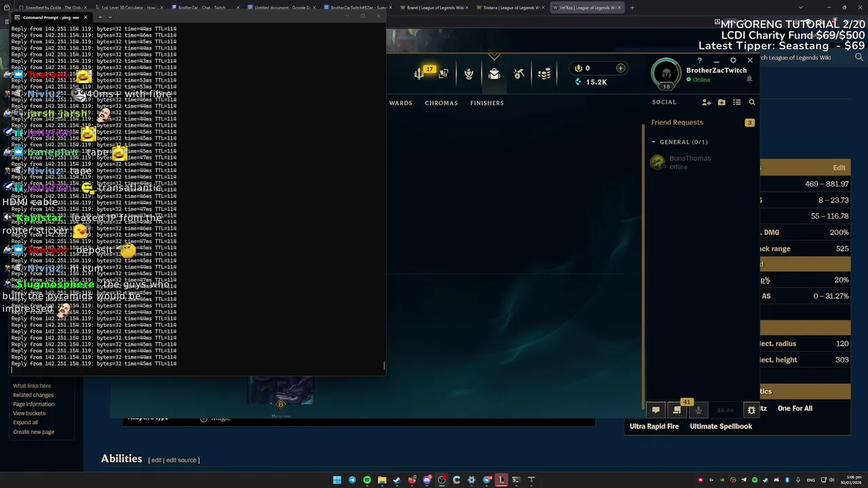The image size is (868, 488).
Task: Open the League client help question mark
Action: (699, 60)
